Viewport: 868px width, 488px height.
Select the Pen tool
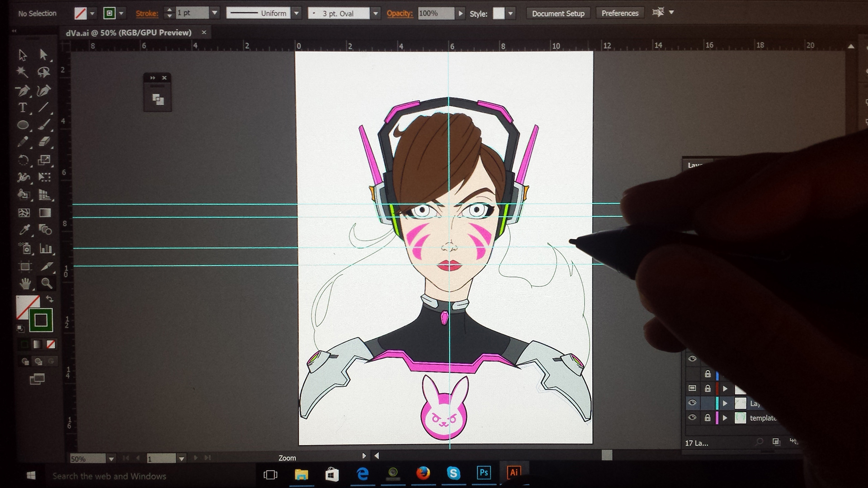[x=23, y=90]
